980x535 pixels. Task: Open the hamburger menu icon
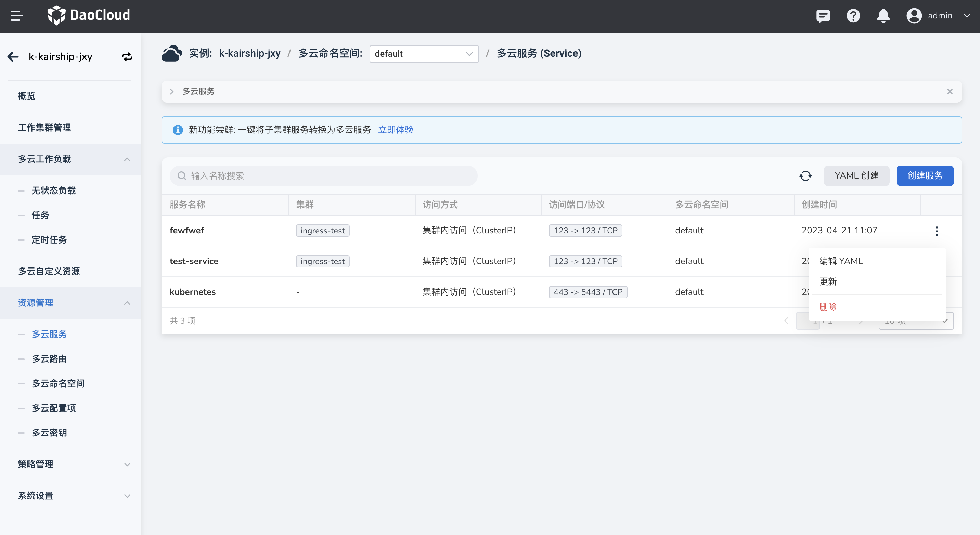[17, 16]
